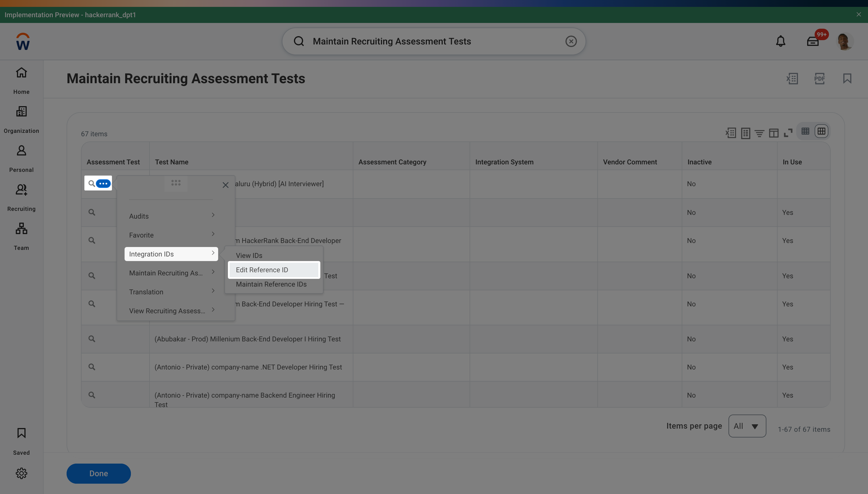Click the Done button
The height and width of the screenshot is (494, 868).
tap(98, 473)
